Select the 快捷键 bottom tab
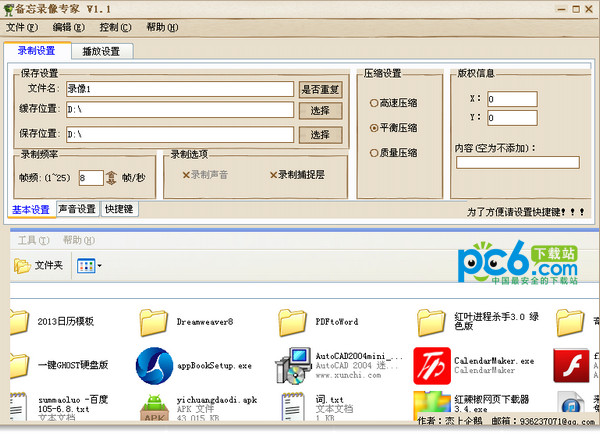This screenshot has height=434, width=600. coord(119,209)
